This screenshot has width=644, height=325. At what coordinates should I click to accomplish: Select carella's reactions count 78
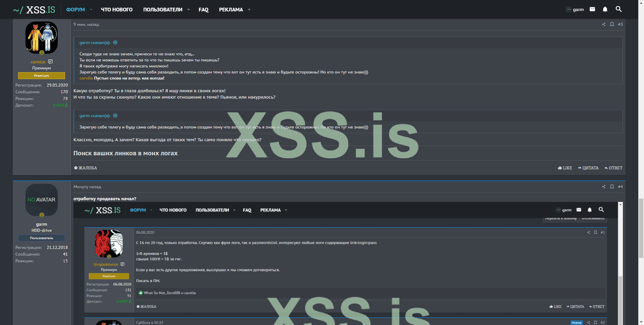click(x=65, y=99)
